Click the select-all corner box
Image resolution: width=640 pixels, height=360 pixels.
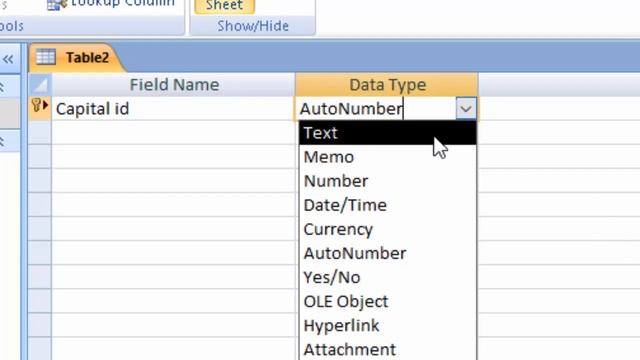pos(40,85)
